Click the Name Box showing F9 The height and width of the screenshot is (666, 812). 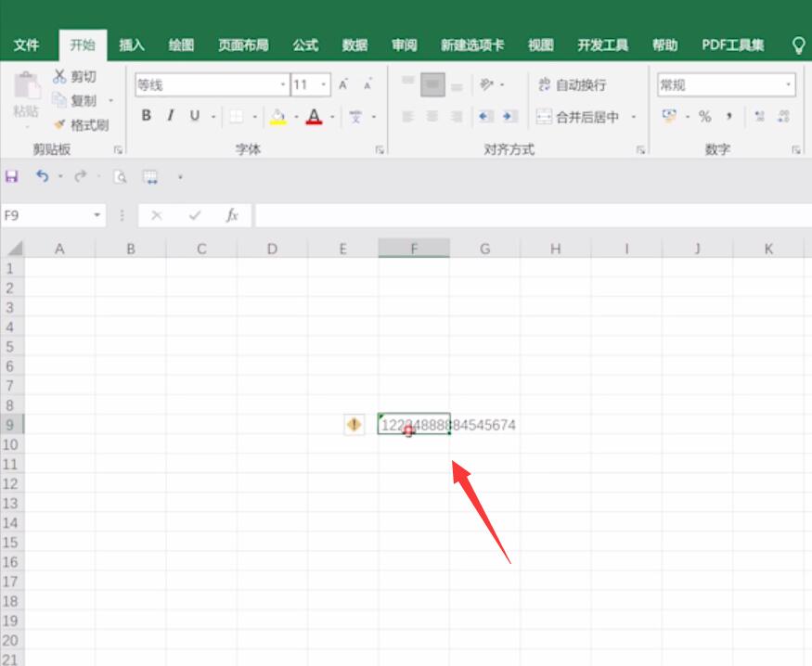(x=53, y=215)
